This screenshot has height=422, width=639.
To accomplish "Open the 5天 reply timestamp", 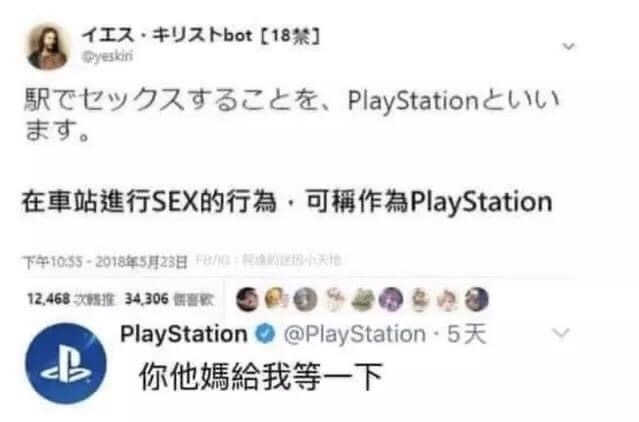I will tap(467, 334).
